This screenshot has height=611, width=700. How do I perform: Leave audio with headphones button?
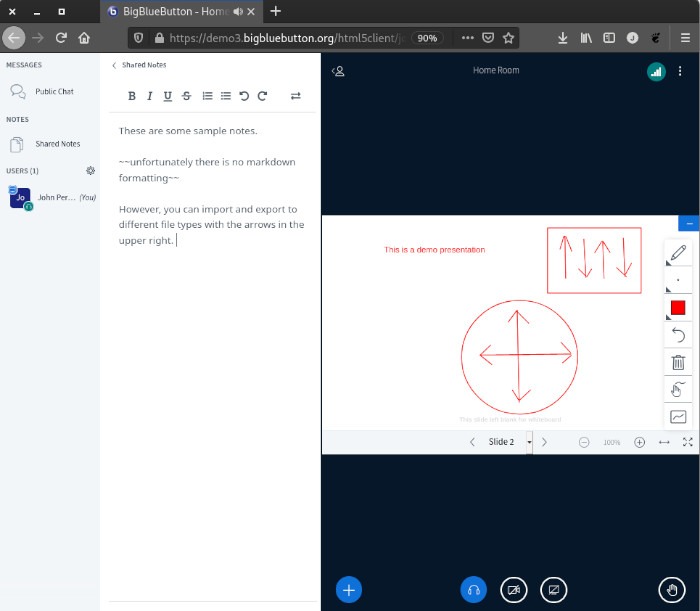tap(473, 590)
